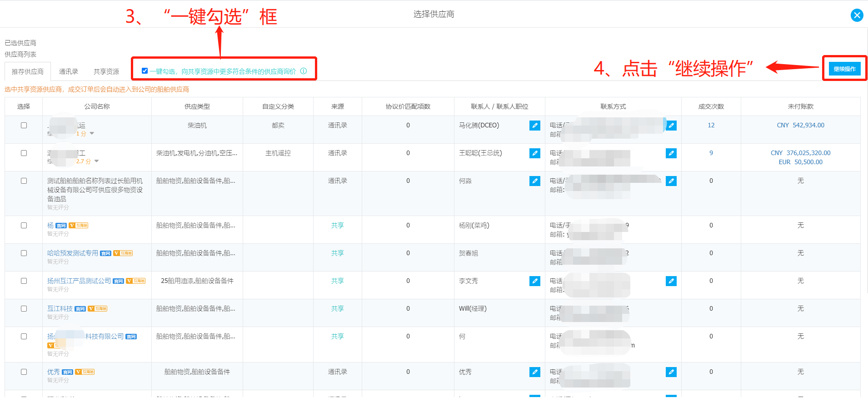The image size is (868, 418).
Task: Open supplier link 哈哈预发测试专用
Action: [73, 253]
